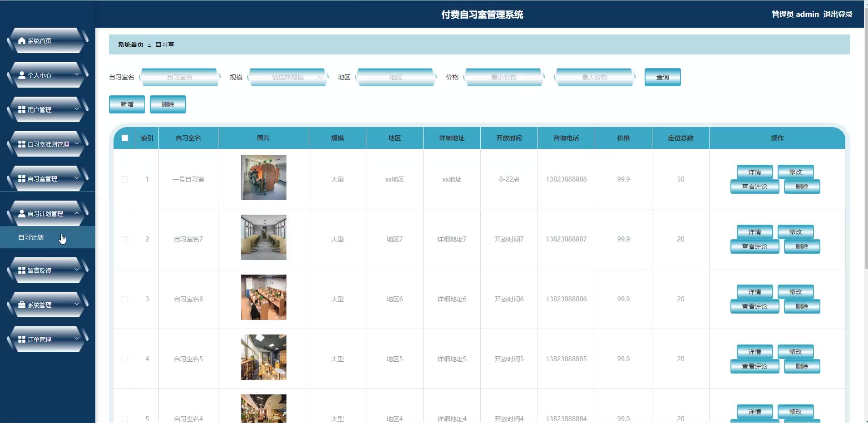Click phone number 13823888888

point(566,179)
